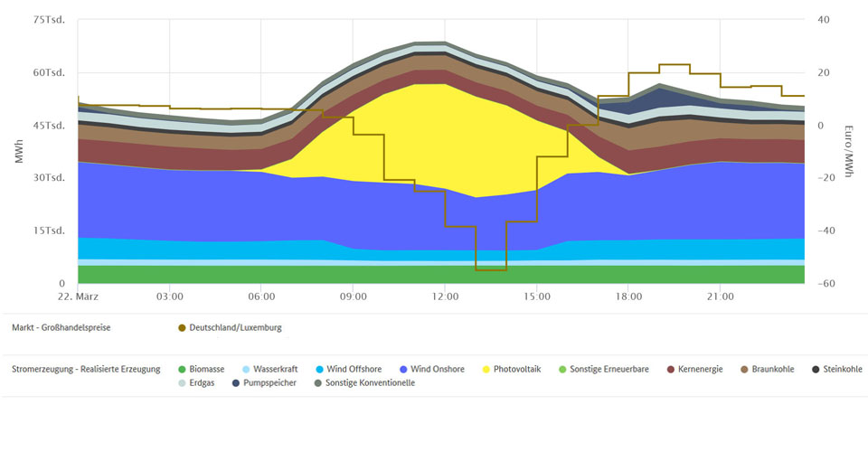Toggle the Erdgas legend entry
Screen dimensions: 868x452
[196, 383]
